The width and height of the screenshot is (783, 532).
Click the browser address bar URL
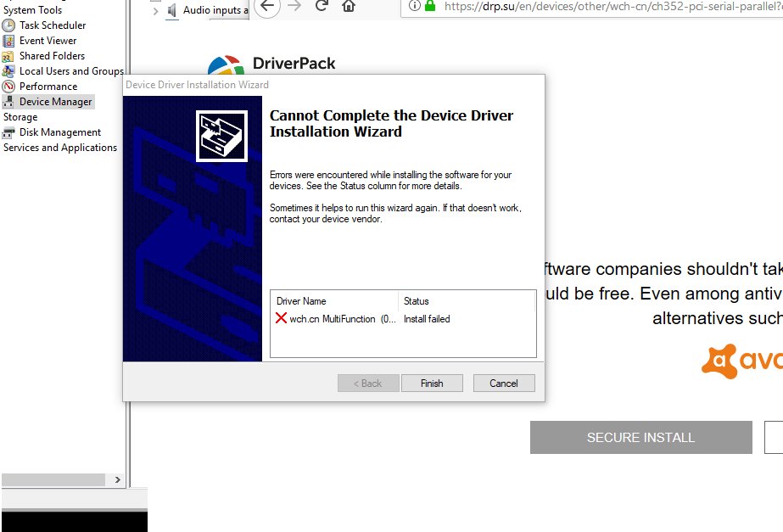click(x=613, y=6)
